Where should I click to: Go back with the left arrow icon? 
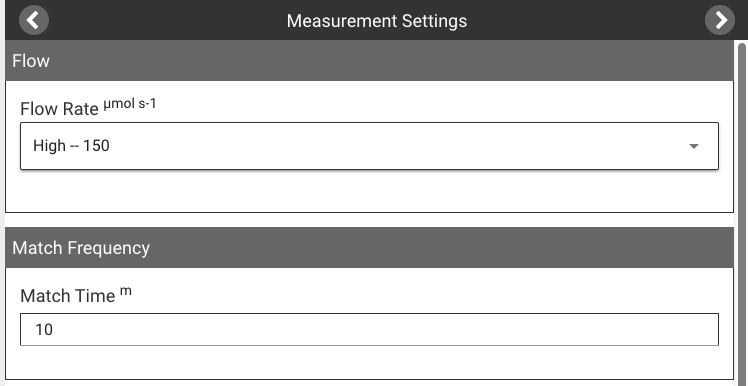(x=33, y=20)
